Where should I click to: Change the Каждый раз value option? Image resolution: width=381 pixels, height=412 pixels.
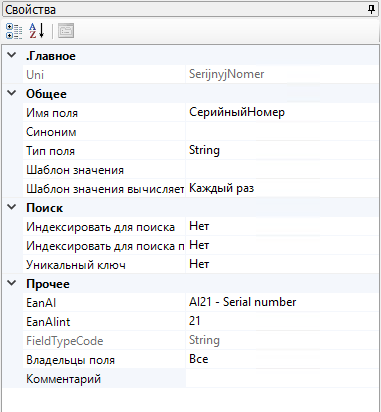pyautogui.click(x=282, y=188)
